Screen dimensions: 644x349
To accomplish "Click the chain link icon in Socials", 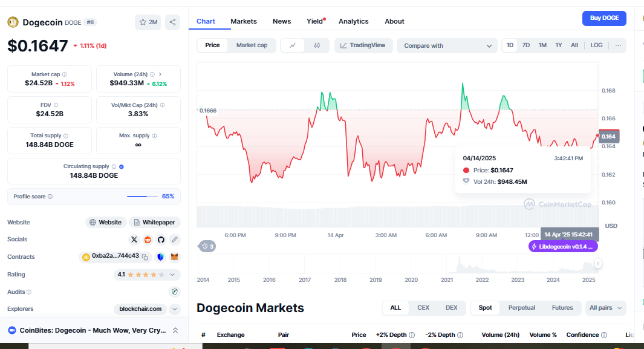I will [175, 240].
